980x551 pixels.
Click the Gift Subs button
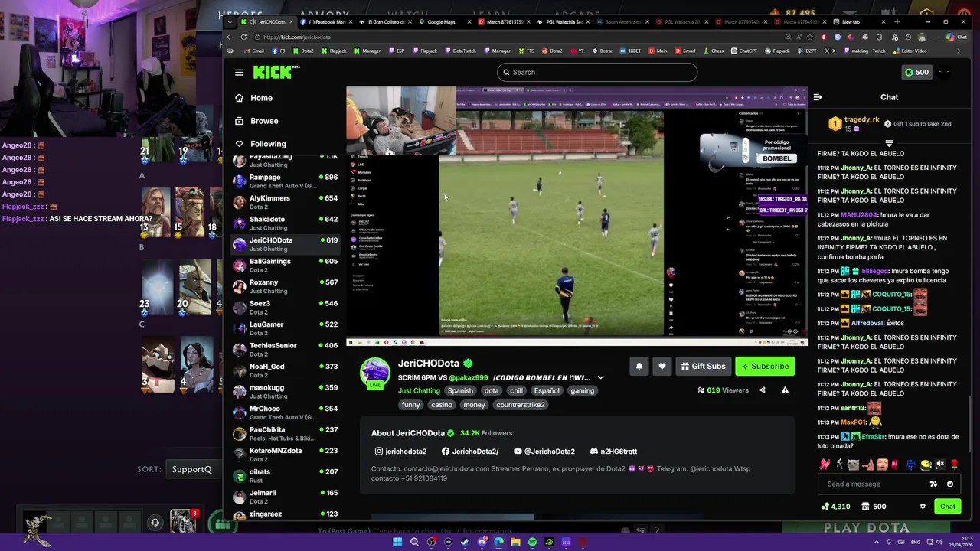703,367
